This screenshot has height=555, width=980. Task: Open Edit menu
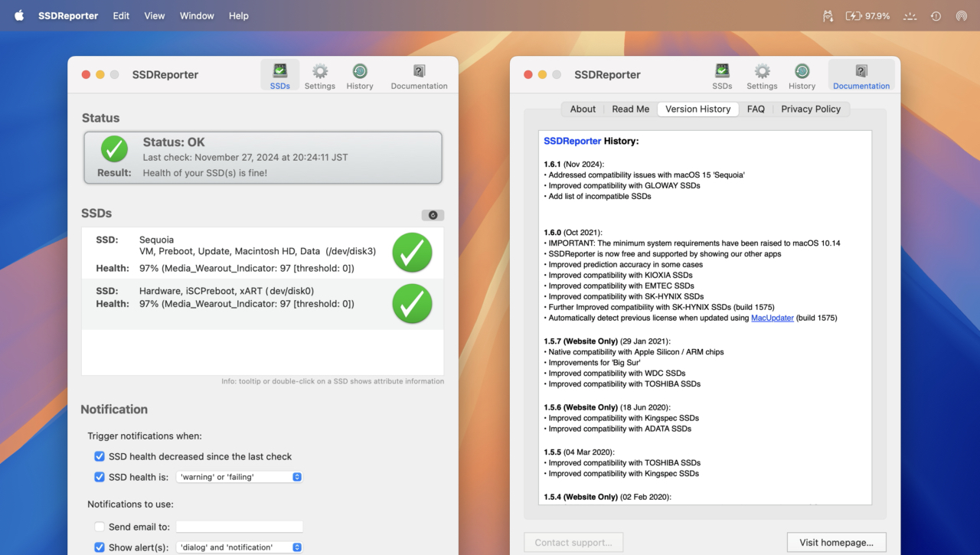coord(121,15)
